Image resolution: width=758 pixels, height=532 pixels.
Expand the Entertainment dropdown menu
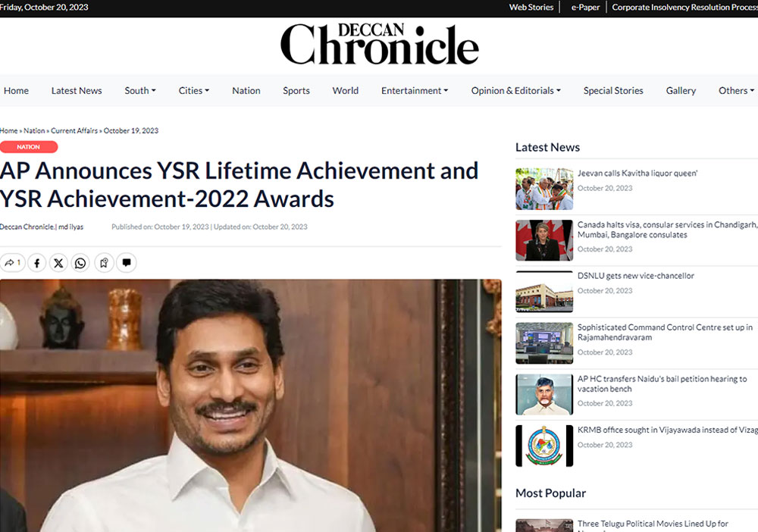click(415, 90)
